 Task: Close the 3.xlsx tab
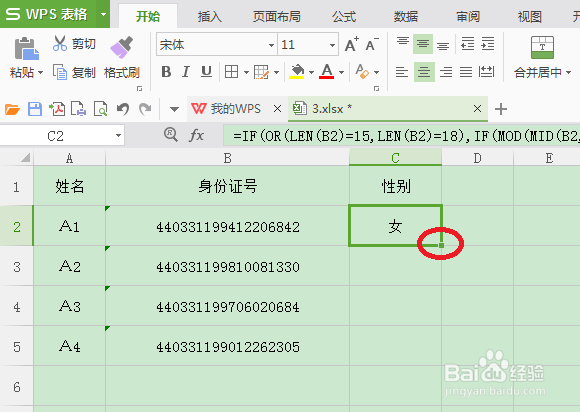pos(478,109)
